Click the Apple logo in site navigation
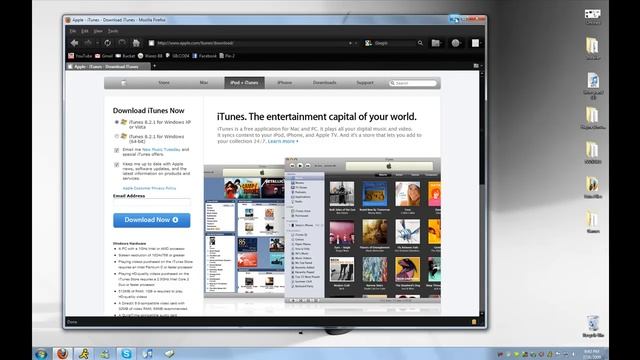Screen dimensions: 640x360 (124, 83)
